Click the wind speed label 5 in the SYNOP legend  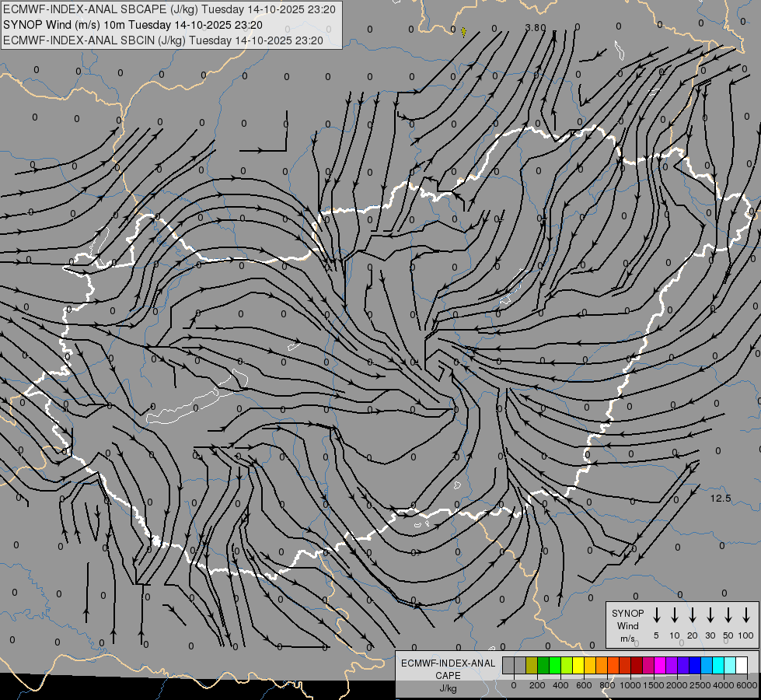click(x=656, y=635)
